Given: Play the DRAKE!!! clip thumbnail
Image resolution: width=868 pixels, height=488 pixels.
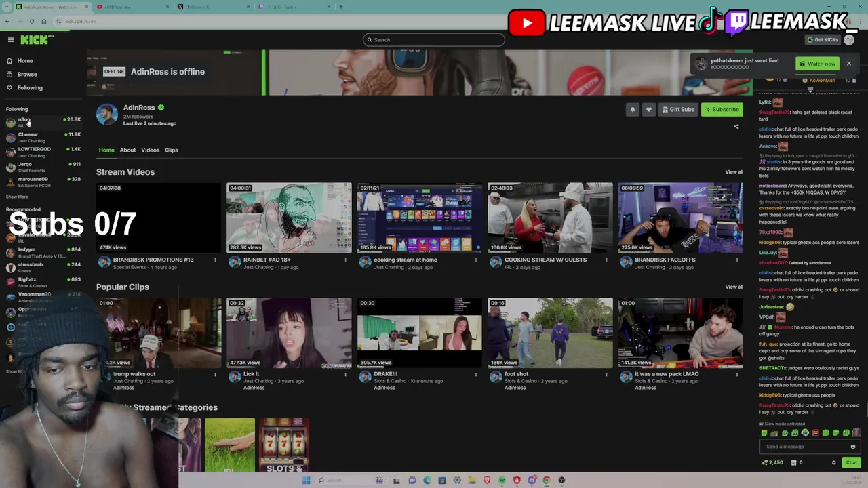Looking at the screenshot, I should pos(420,333).
